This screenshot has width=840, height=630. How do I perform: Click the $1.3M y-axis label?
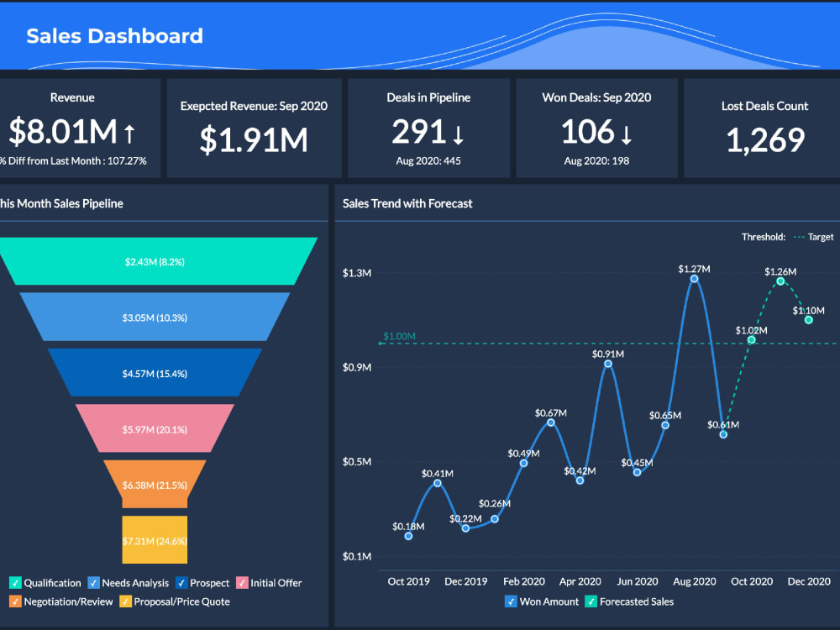click(357, 273)
